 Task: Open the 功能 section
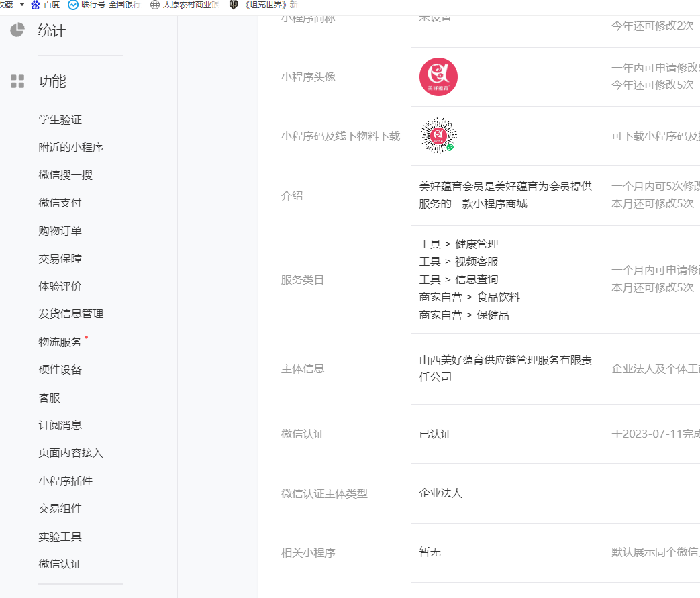click(52, 81)
